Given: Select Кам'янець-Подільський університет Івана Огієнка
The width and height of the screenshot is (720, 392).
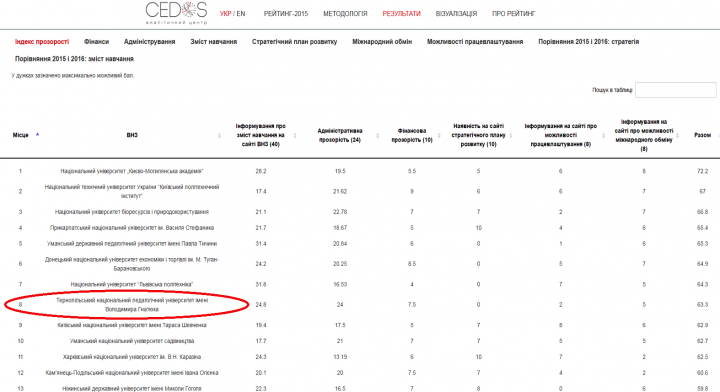Looking at the screenshot, I should [x=132, y=373].
